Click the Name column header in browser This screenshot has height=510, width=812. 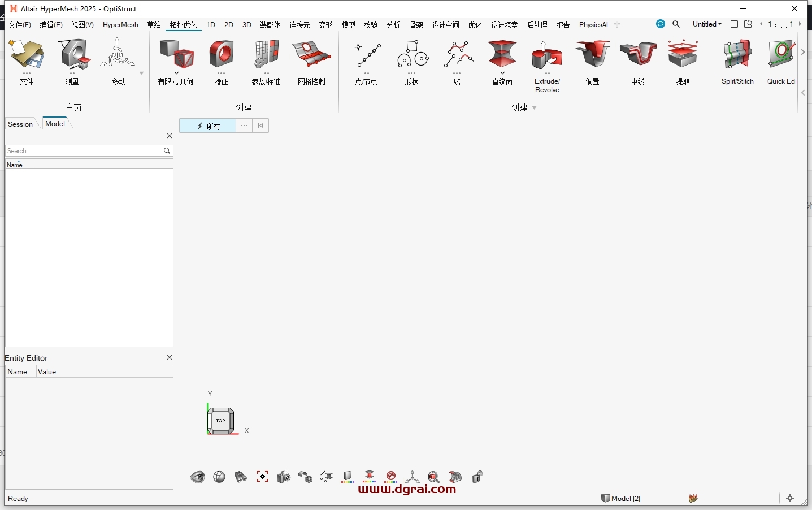click(x=18, y=165)
